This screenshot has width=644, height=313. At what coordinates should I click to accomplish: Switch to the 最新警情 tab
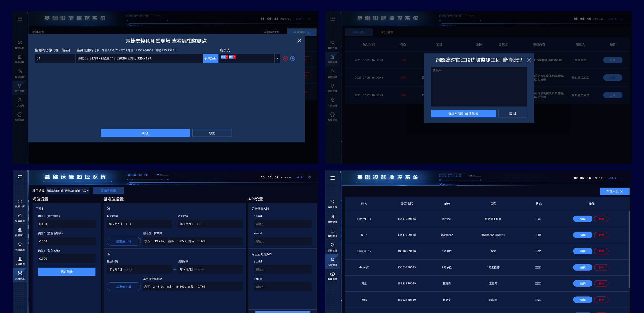(359, 32)
